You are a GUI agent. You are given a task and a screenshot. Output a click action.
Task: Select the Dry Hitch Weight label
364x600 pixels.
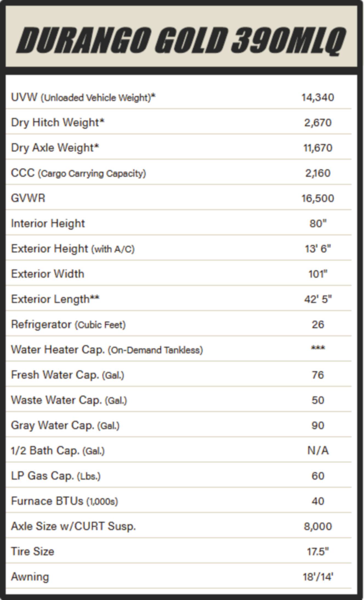point(58,123)
